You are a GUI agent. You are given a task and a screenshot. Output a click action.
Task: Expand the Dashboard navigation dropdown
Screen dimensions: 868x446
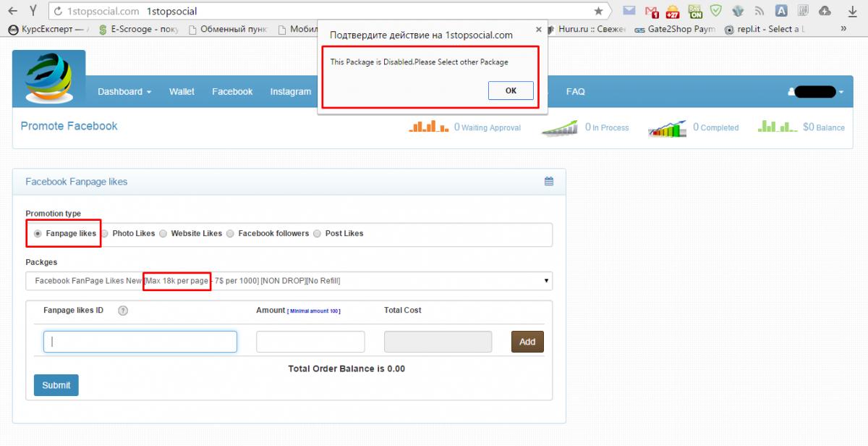click(124, 92)
